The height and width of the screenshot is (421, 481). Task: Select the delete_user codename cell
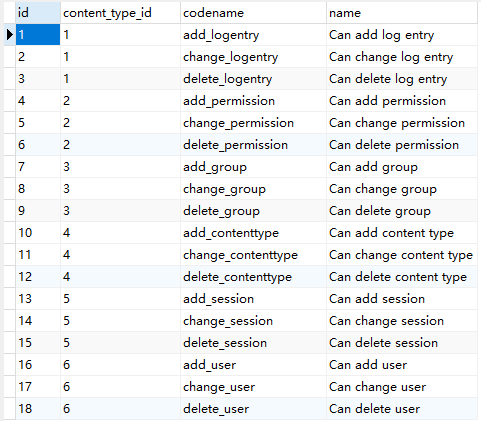pyautogui.click(x=253, y=409)
